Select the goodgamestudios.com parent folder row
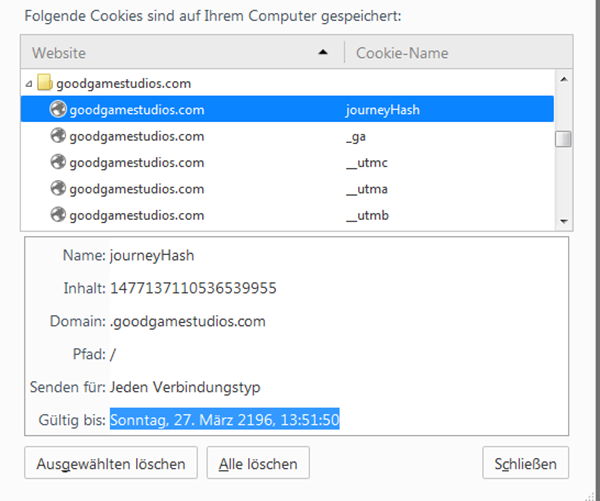 (287, 83)
